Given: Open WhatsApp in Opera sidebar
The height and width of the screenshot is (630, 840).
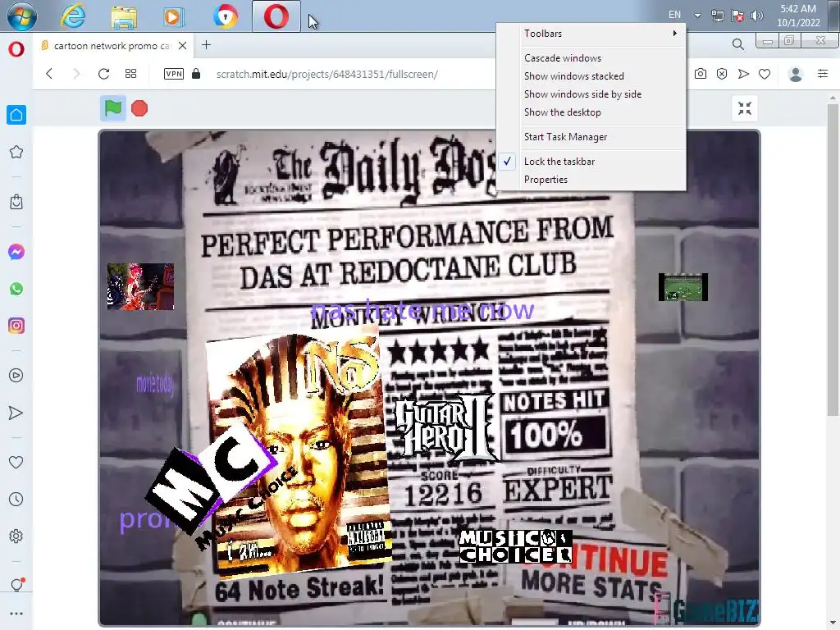Looking at the screenshot, I should coord(16,289).
